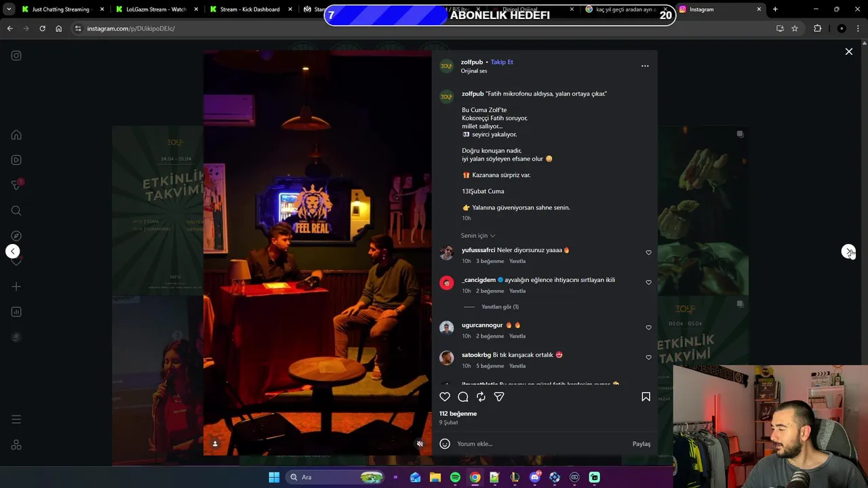This screenshot has width=868, height=488.
Task: Like the zolfpub post with the heart
Action: (445, 396)
